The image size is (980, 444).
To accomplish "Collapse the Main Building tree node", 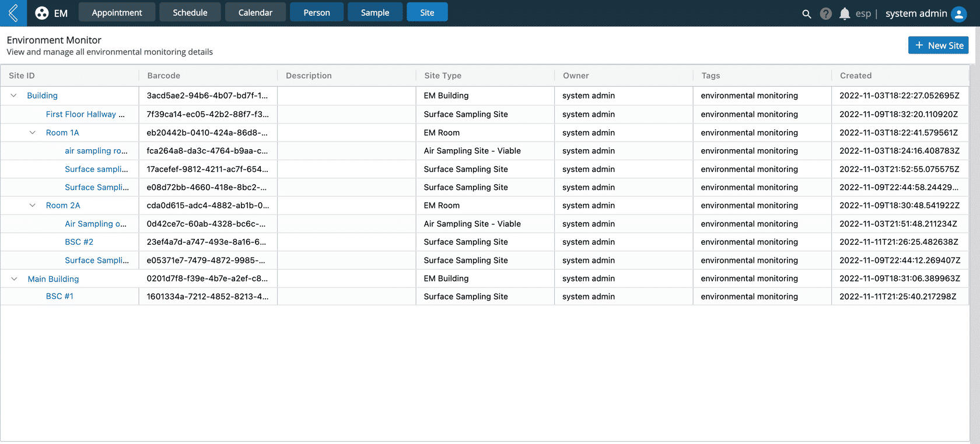I will (14, 279).
